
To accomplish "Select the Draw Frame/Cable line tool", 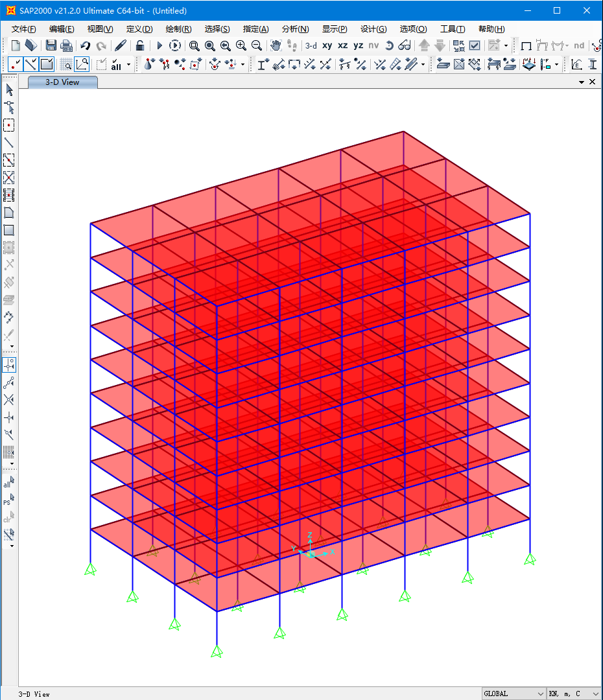I will [x=9, y=143].
